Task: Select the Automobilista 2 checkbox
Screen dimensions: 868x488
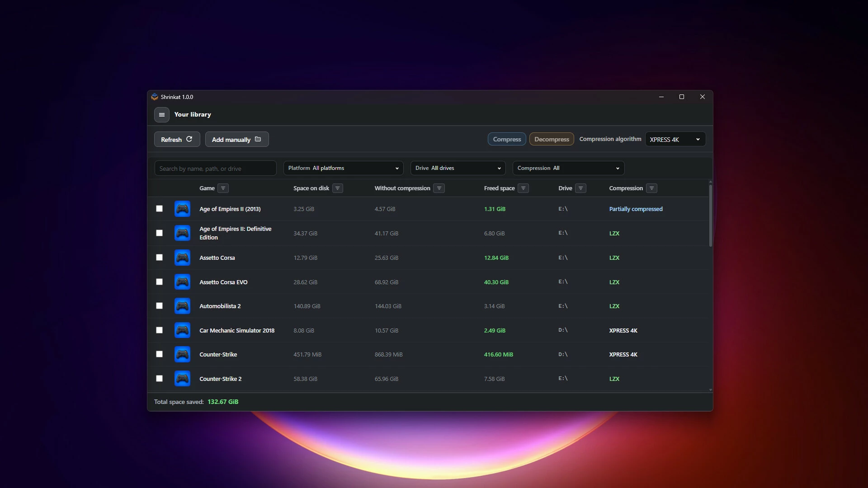Action: (x=159, y=306)
